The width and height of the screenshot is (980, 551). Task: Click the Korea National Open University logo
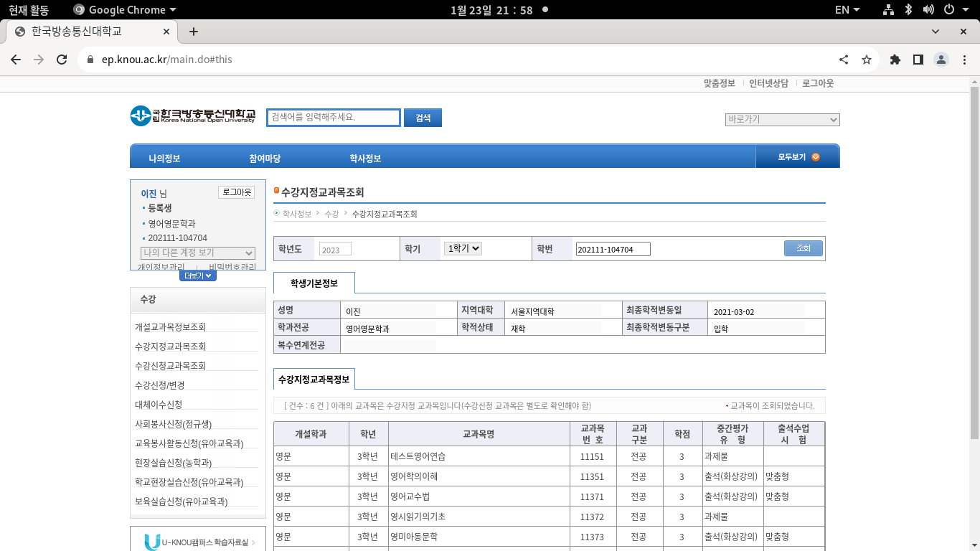[192, 116]
